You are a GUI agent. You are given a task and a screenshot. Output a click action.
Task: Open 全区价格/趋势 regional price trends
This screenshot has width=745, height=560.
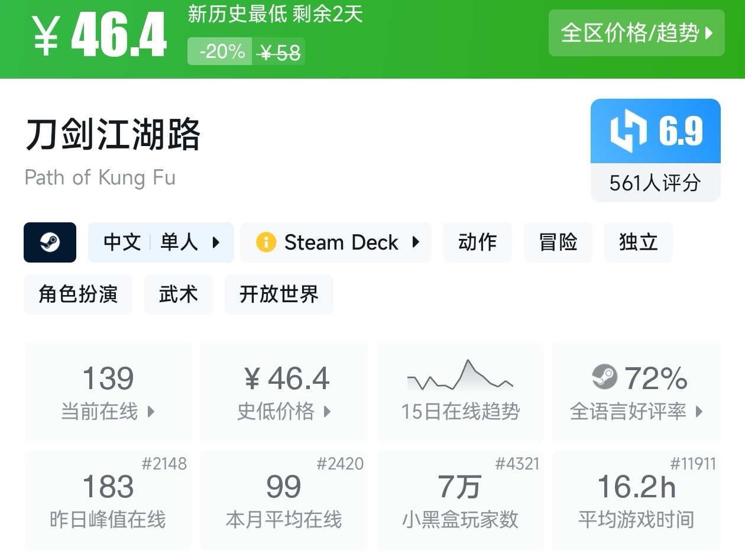(x=636, y=33)
